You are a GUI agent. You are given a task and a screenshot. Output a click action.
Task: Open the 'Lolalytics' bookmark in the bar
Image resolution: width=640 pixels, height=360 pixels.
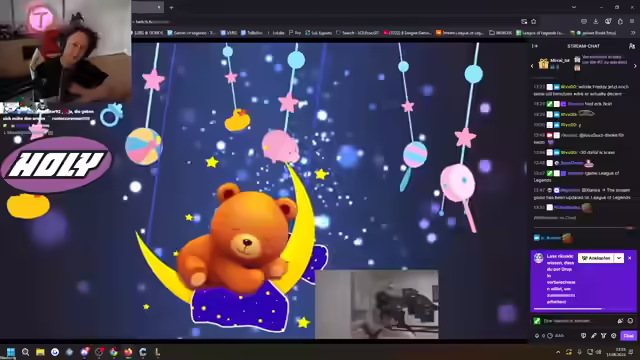pos(276,33)
